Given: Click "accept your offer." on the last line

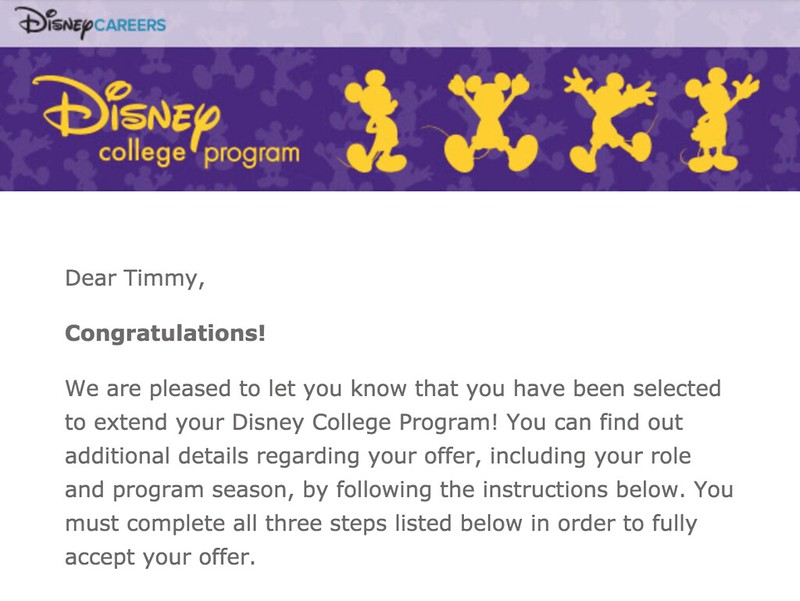Looking at the screenshot, I should point(160,558).
